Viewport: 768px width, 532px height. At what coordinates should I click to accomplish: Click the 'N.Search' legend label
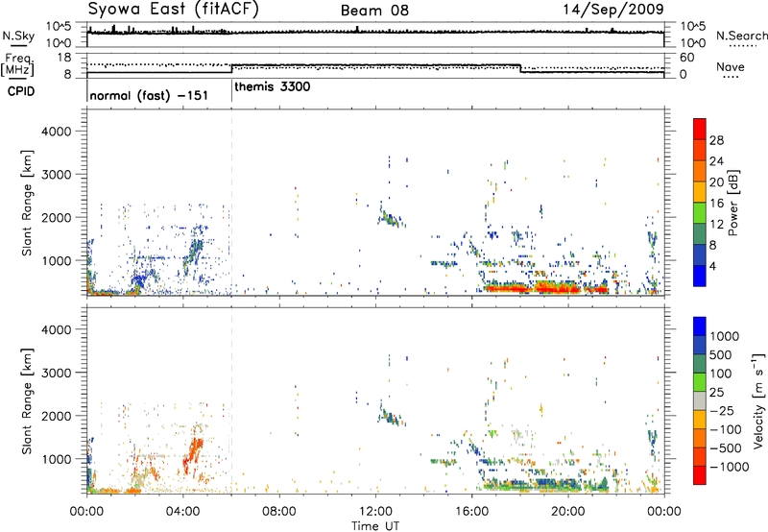(742, 36)
